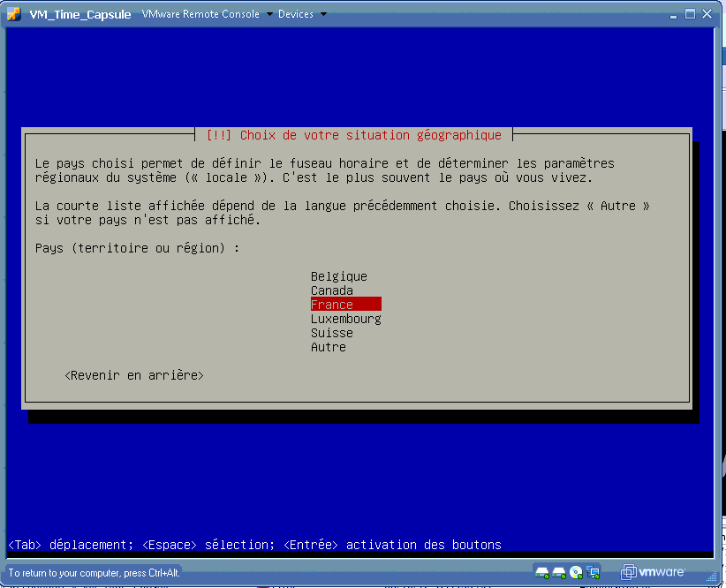Screen dimensions: 726x588
Task: Click the Revenir en arrière button
Action: pyautogui.click(x=134, y=375)
